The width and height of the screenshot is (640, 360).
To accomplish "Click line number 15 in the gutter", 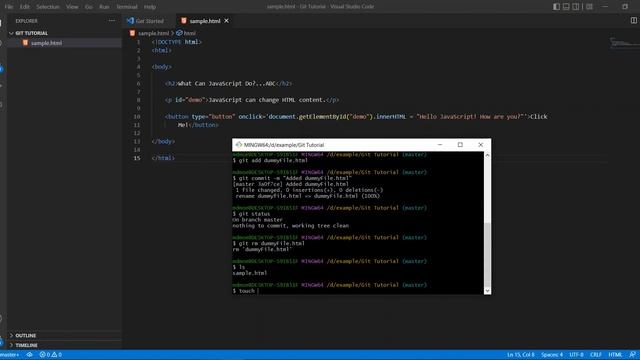I will [137, 158].
